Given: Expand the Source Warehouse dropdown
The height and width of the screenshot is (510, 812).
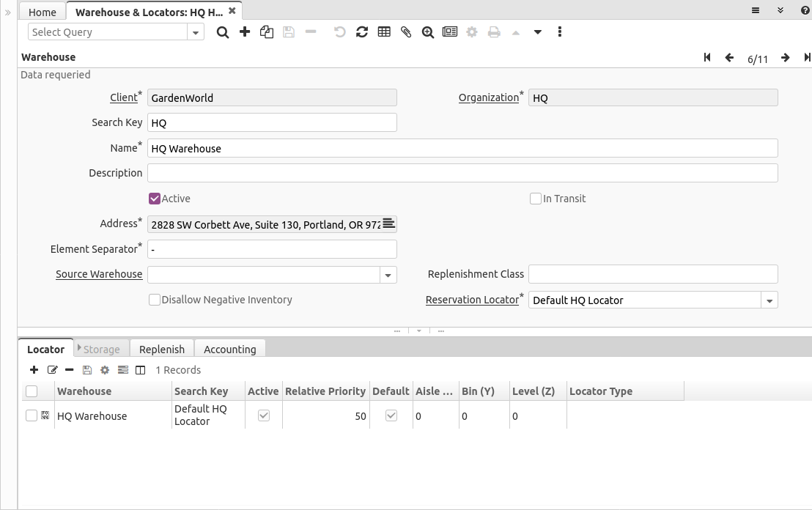Looking at the screenshot, I should pos(388,275).
